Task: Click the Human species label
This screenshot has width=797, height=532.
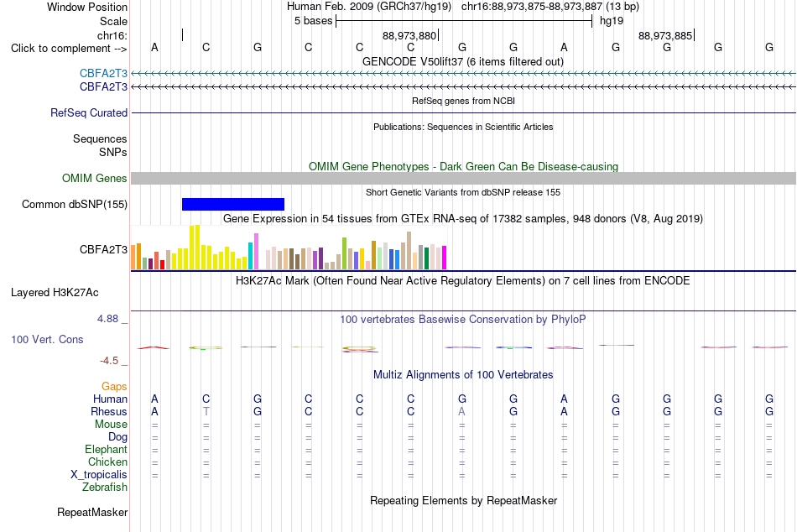Action: click(110, 399)
